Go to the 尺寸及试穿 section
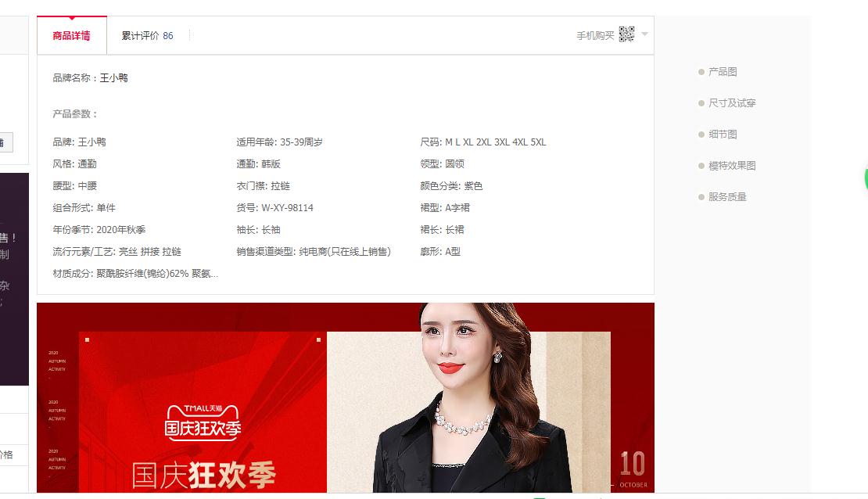Image resolution: width=868 pixels, height=499 pixels. click(731, 103)
